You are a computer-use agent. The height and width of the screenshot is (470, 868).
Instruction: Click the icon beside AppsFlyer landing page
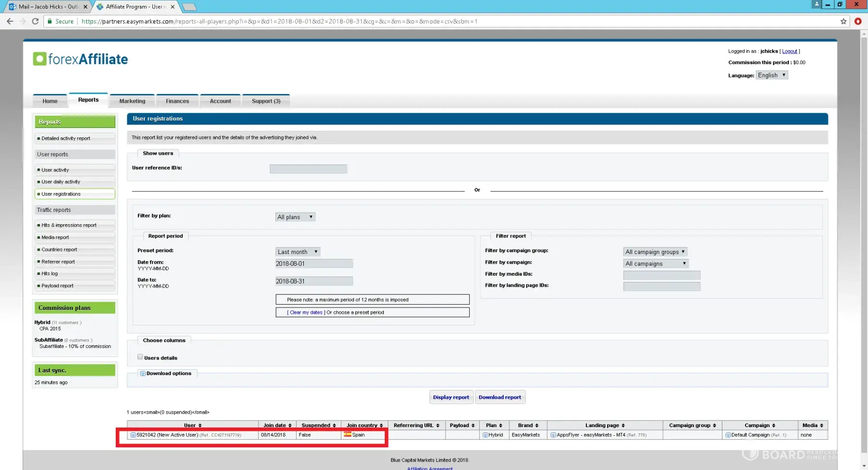coord(553,435)
